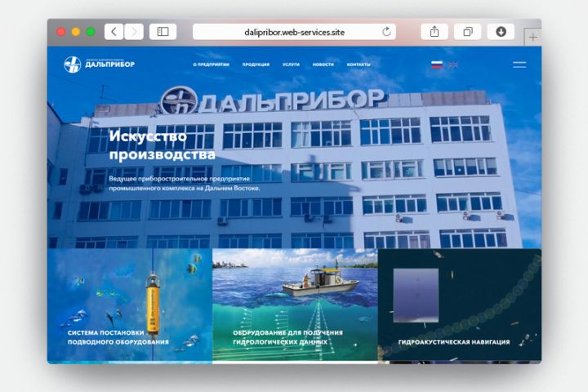
Task: Close the window with the red button
Action: (61, 32)
